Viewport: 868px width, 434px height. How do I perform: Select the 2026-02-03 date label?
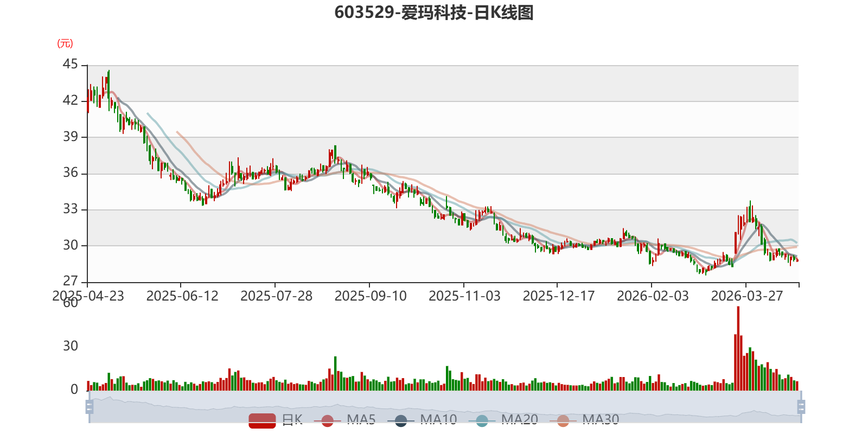[653, 296]
